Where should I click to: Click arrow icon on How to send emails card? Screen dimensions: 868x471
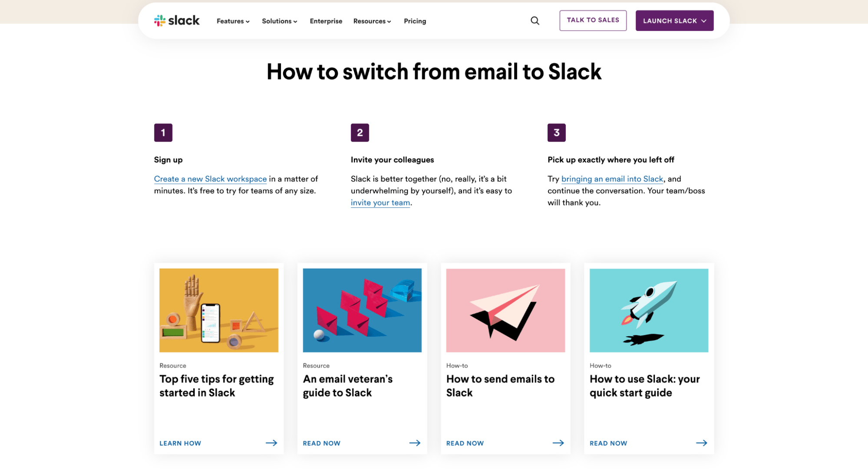coord(558,443)
